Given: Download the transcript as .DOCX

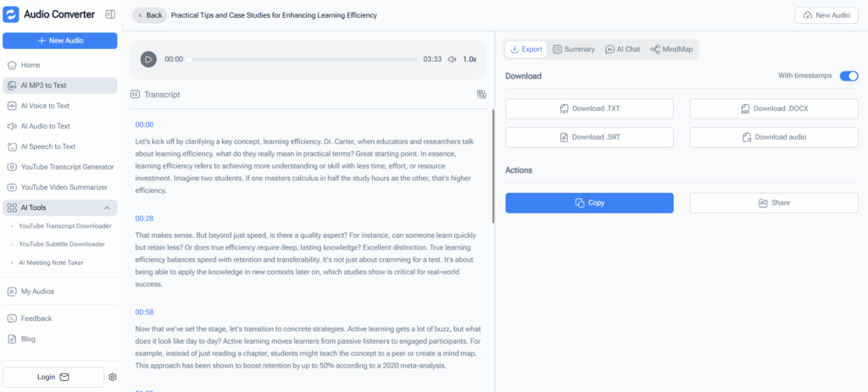Looking at the screenshot, I should click(773, 108).
